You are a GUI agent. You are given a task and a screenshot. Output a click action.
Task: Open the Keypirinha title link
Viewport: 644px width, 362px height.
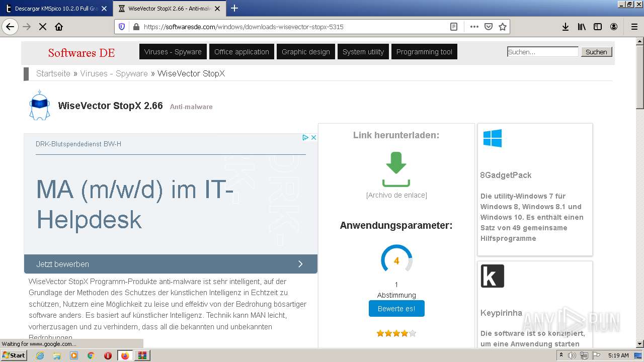point(501,313)
